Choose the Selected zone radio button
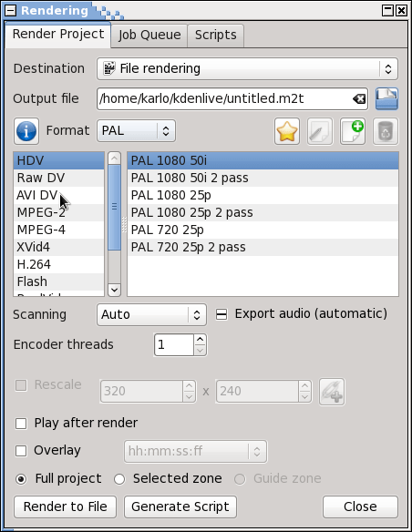The width and height of the screenshot is (412, 532). [x=119, y=479]
